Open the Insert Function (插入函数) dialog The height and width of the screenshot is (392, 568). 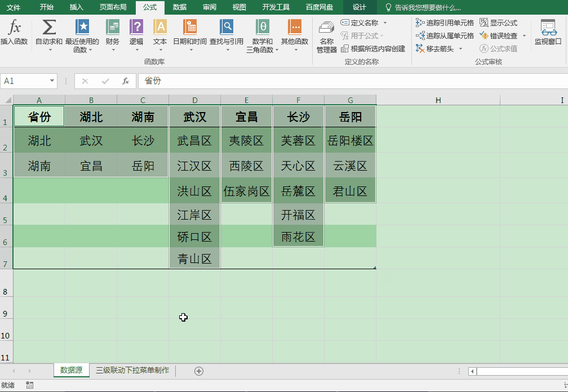click(14, 32)
